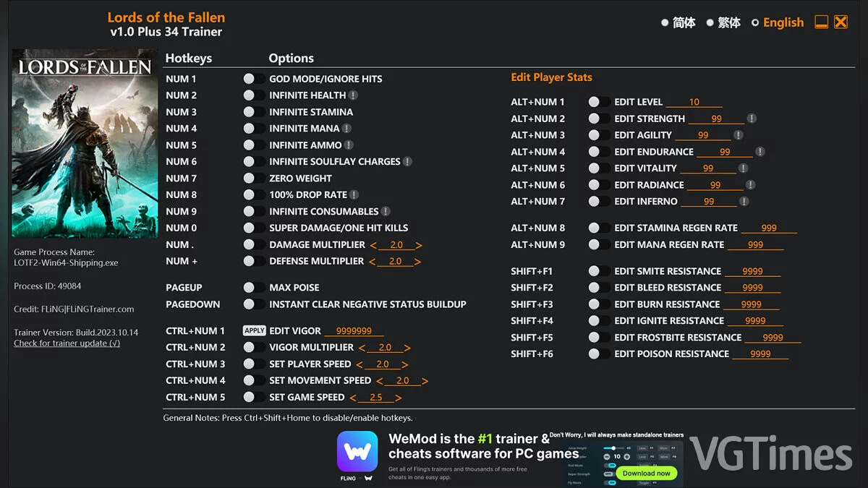Click the info icon beside Infinite Soulflay Charges
This screenshot has width=868, height=488.
(x=407, y=162)
